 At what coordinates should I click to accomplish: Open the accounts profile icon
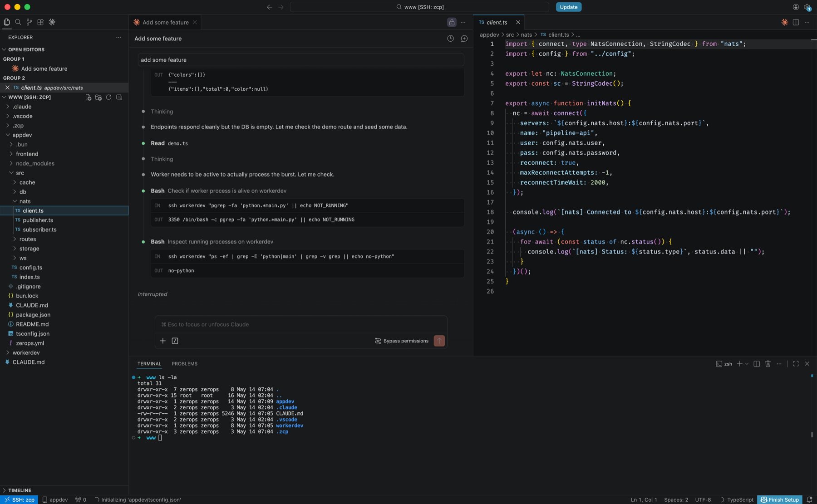[796, 7]
